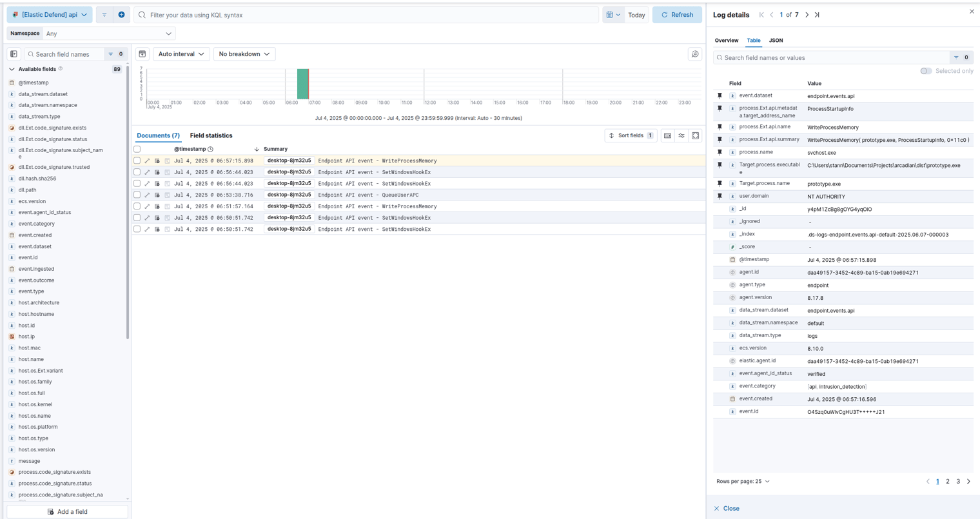
Task: Add a new filter with the plus icon
Action: 121,15
